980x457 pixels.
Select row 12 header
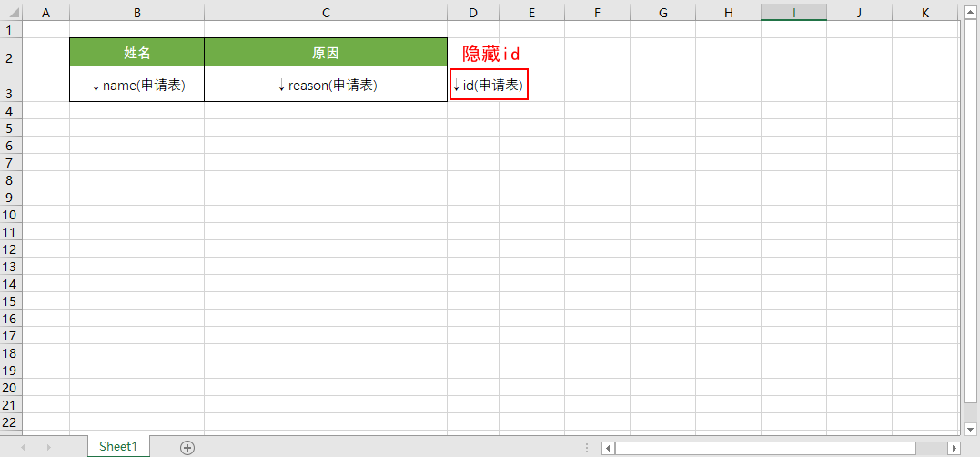click(11, 249)
